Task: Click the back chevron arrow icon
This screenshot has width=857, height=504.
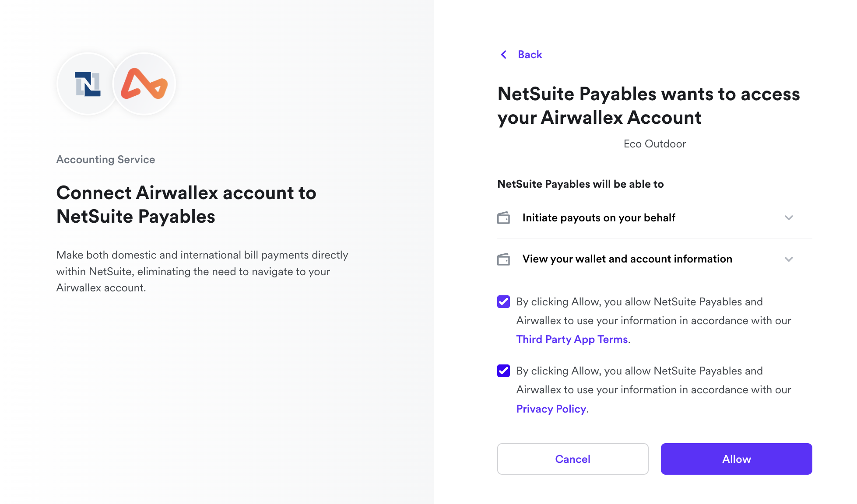Action: click(503, 54)
